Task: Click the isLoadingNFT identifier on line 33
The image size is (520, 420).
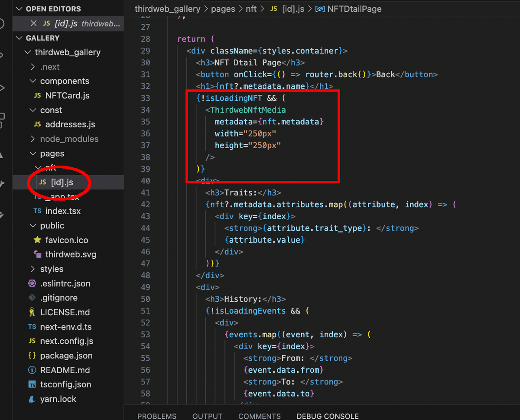Action: coord(234,98)
